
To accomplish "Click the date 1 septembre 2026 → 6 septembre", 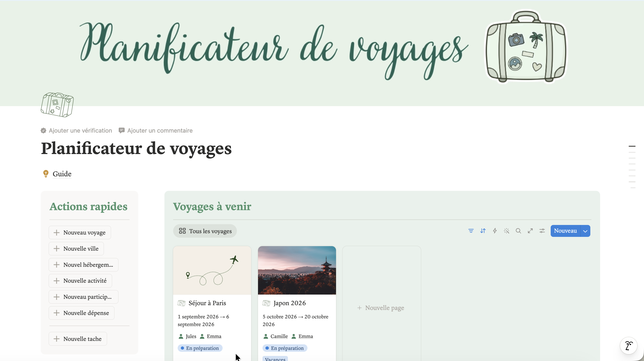I will (x=204, y=321).
